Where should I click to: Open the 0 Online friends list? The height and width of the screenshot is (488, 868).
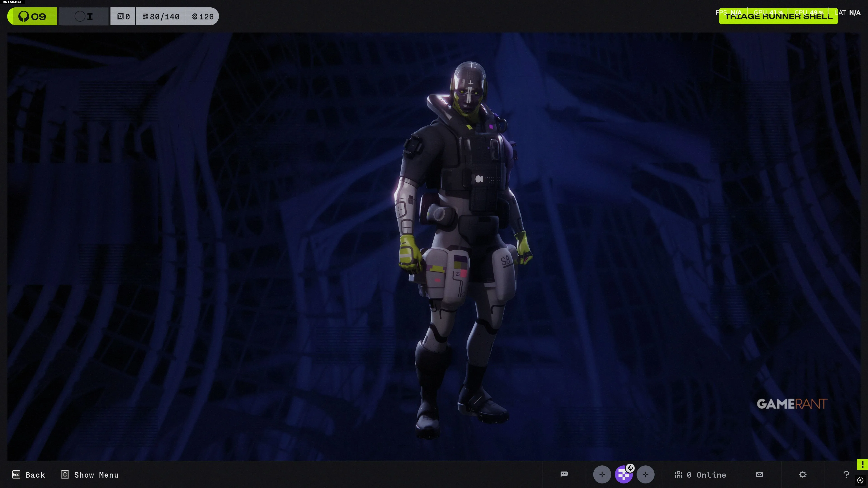tap(700, 474)
